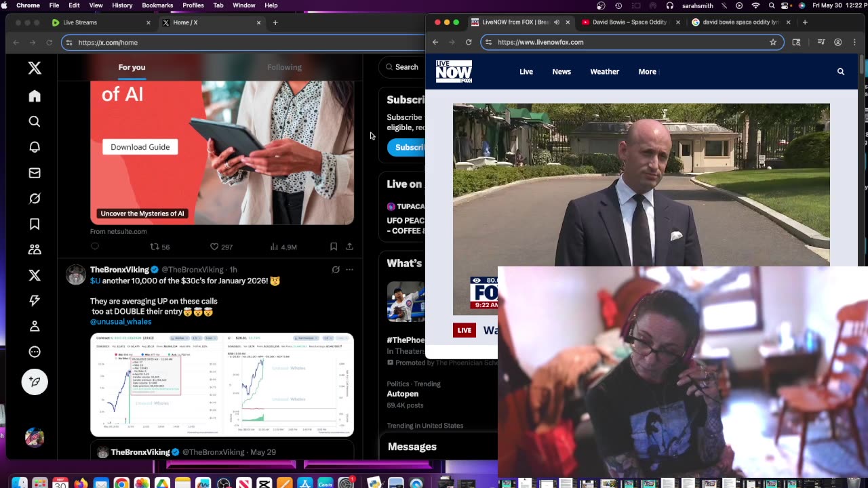Open Firefox from the Dock

pyautogui.click(x=81, y=483)
